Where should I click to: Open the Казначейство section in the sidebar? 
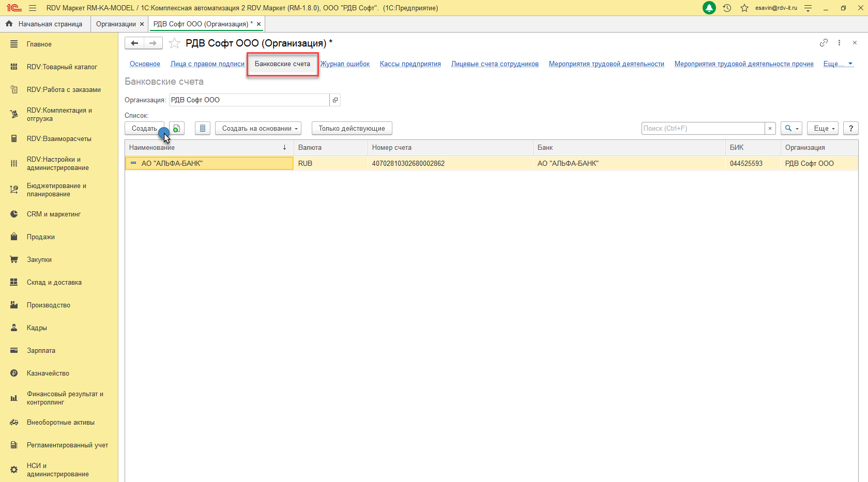point(48,374)
